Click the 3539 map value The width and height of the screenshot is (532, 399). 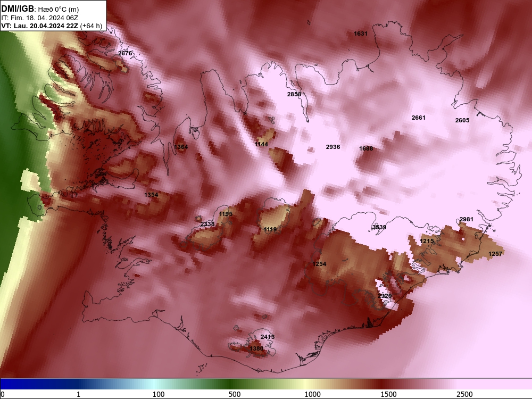(x=379, y=227)
